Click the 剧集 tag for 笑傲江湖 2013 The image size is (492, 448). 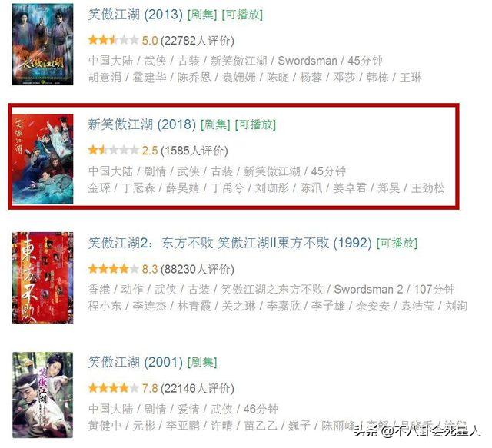pos(202,15)
